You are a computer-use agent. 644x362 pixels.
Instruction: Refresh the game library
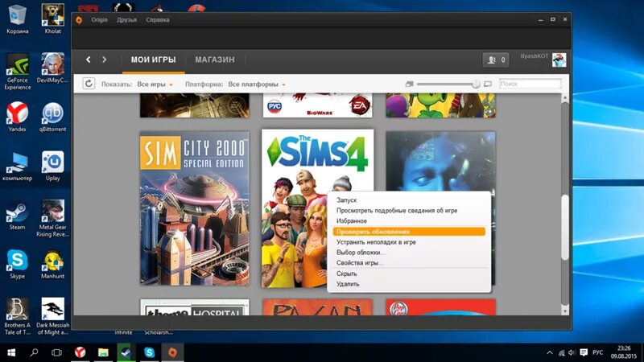[x=89, y=84]
